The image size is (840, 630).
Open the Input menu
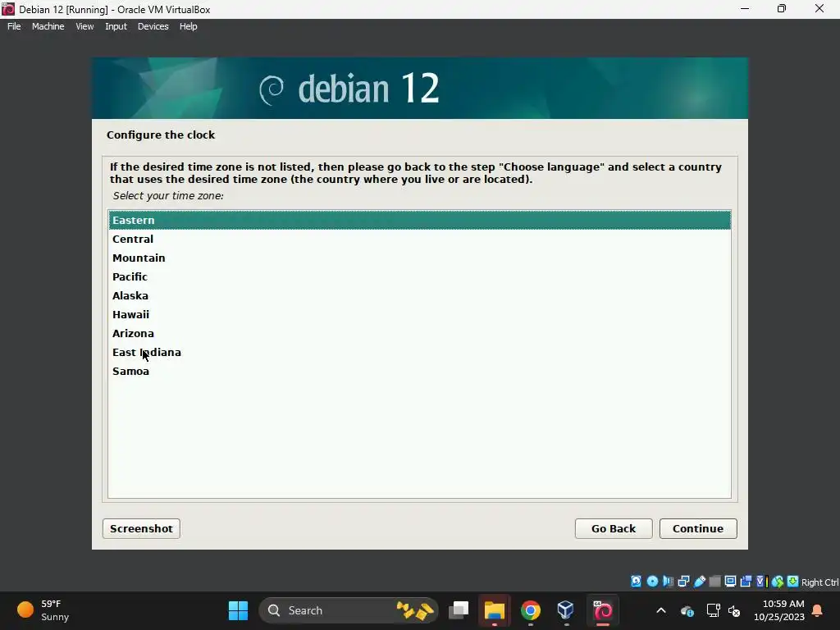point(116,26)
